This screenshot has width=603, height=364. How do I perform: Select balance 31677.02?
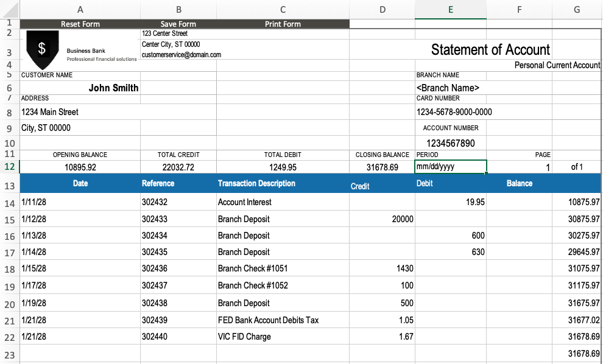577,320
